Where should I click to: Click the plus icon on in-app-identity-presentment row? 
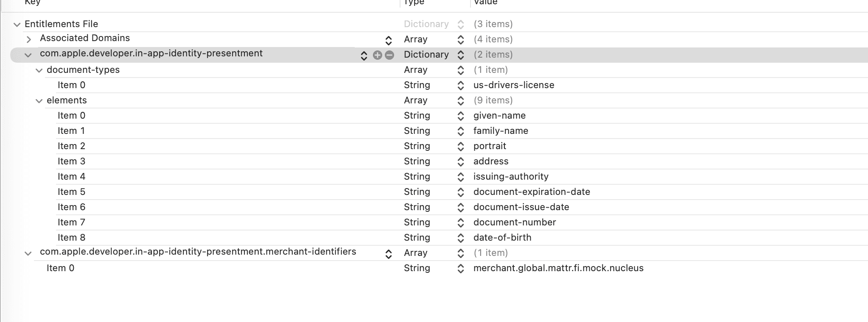pyautogui.click(x=377, y=55)
